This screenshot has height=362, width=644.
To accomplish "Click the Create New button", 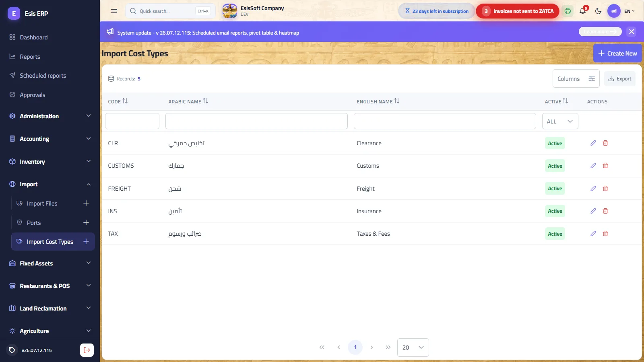I will click(617, 53).
